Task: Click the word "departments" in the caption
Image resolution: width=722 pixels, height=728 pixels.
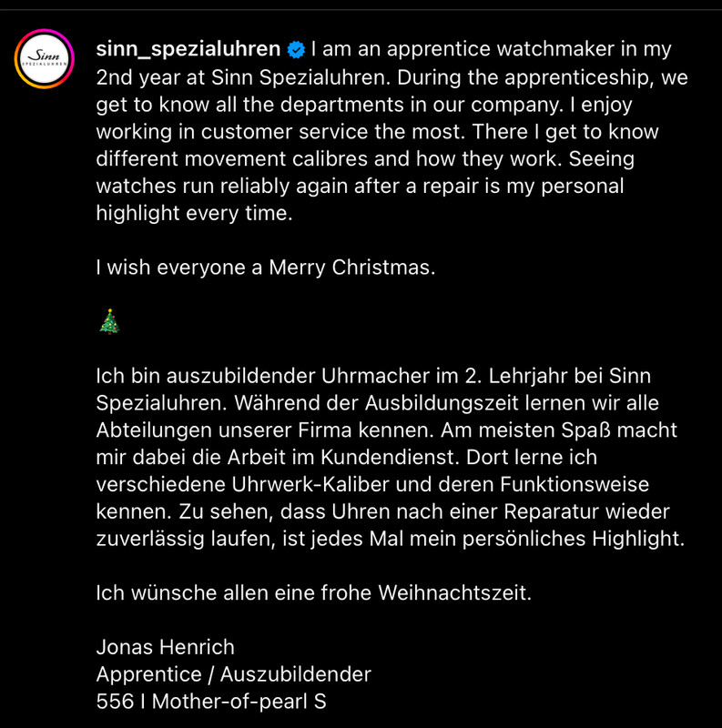Action: click(342, 105)
